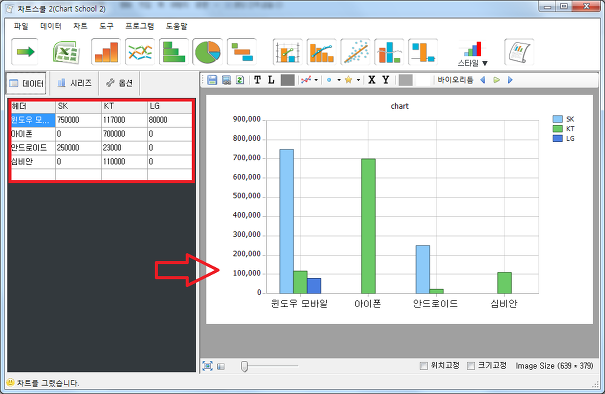The image size is (605, 394).
Task: Click the X axis icon
Action: point(372,80)
